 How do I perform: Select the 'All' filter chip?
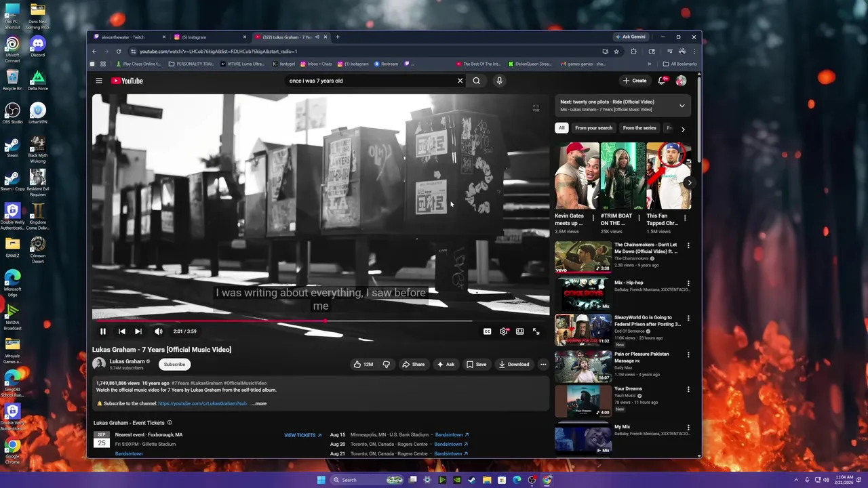pos(561,128)
